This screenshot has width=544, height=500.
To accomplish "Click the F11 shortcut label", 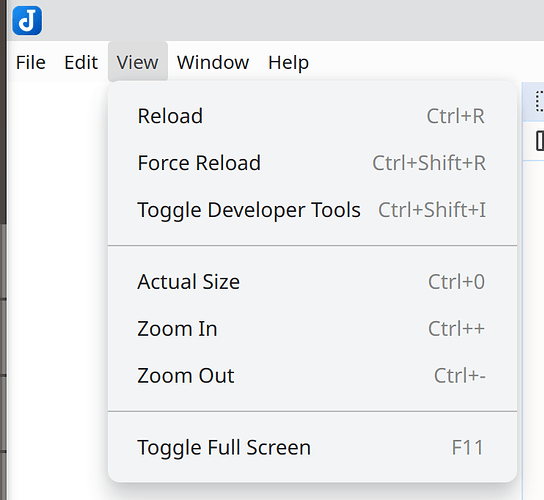I will coord(467,447).
